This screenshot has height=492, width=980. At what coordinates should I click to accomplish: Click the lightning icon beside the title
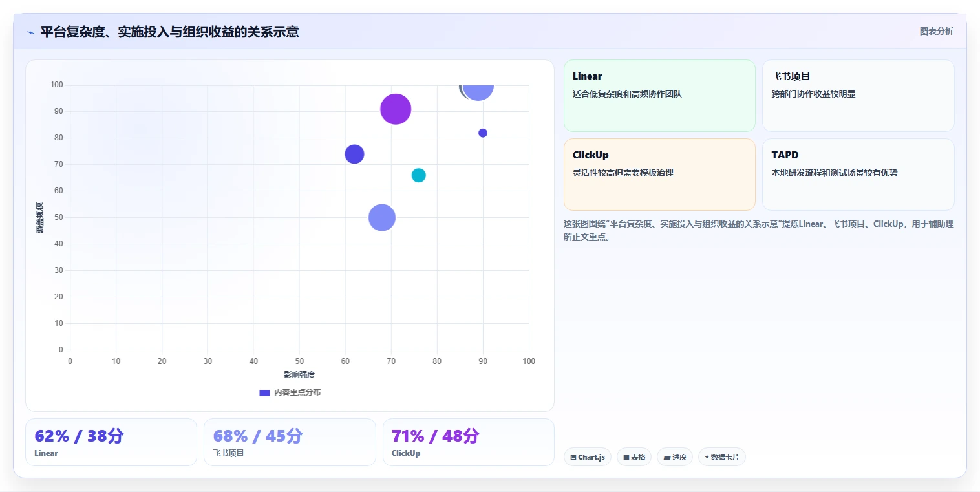(x=31, y=32)
